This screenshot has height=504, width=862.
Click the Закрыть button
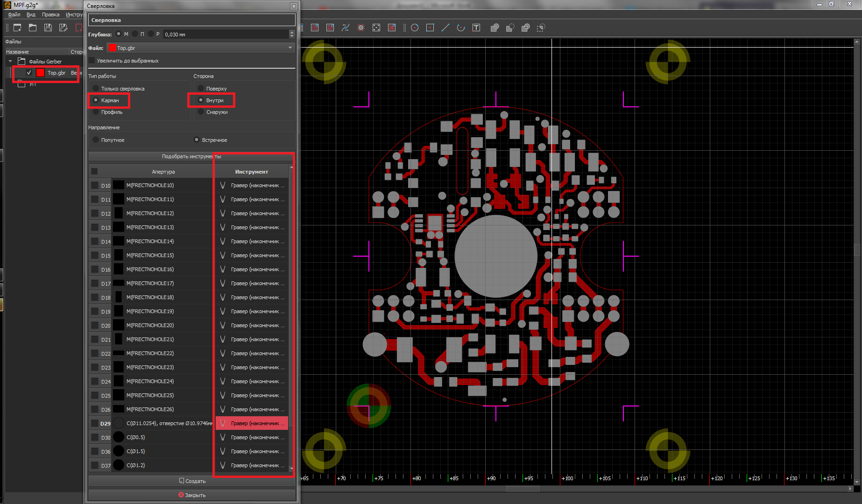[191, 495]
